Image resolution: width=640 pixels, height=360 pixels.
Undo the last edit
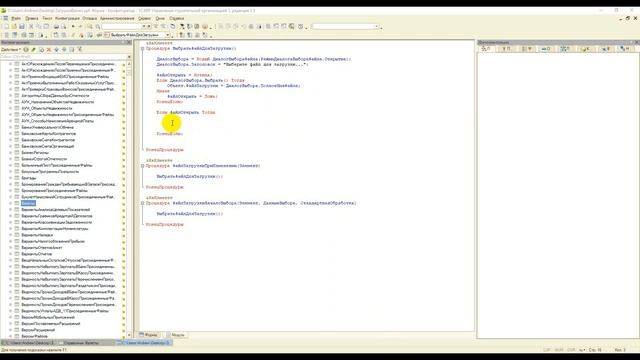pos(73,27)
